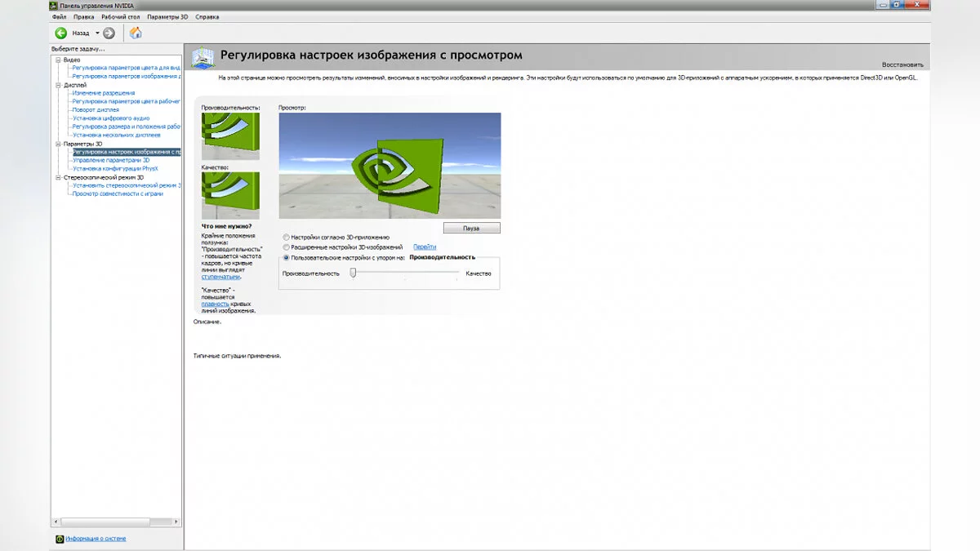The image size is (980, 551).
Task: Open Регулировка размера и положения task
Action: (x=127, y=127)
